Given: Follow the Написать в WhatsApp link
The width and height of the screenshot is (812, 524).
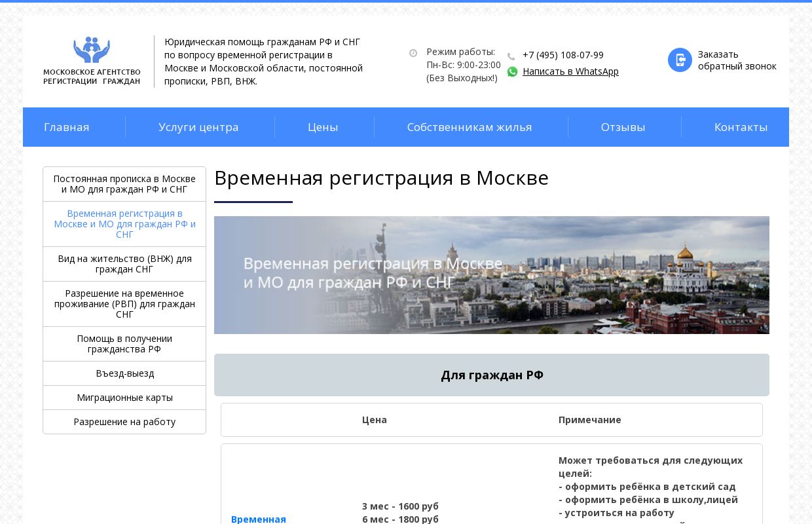Looking at the screenshot, I should pos(570,71).
